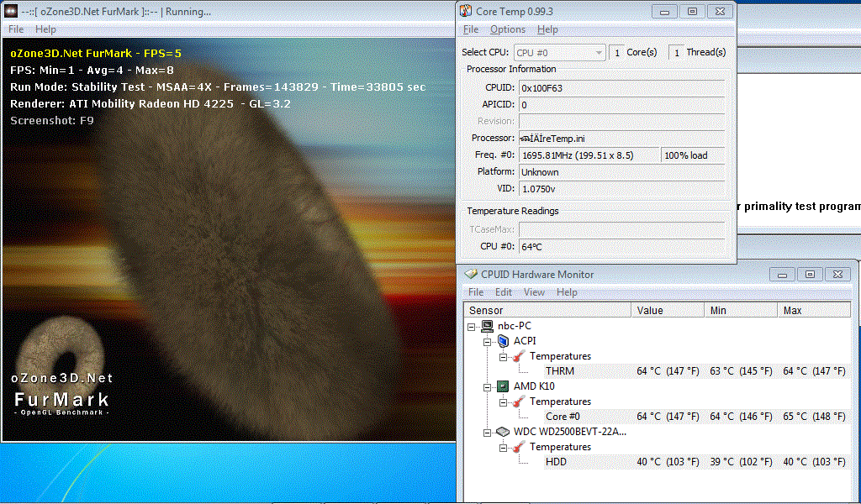861x504 pixels.
Task: Click the thermometer icon under WDC drive
Action: [x=519, y=447]
